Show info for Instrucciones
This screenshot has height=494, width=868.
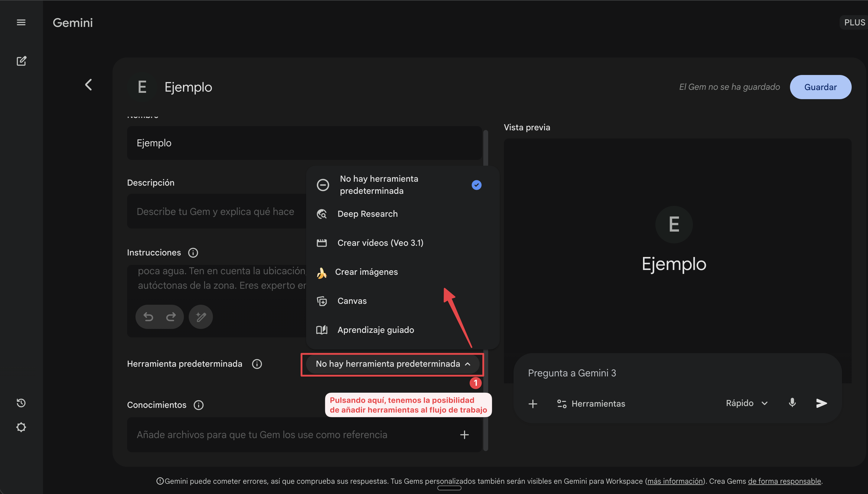coord(193,253)
